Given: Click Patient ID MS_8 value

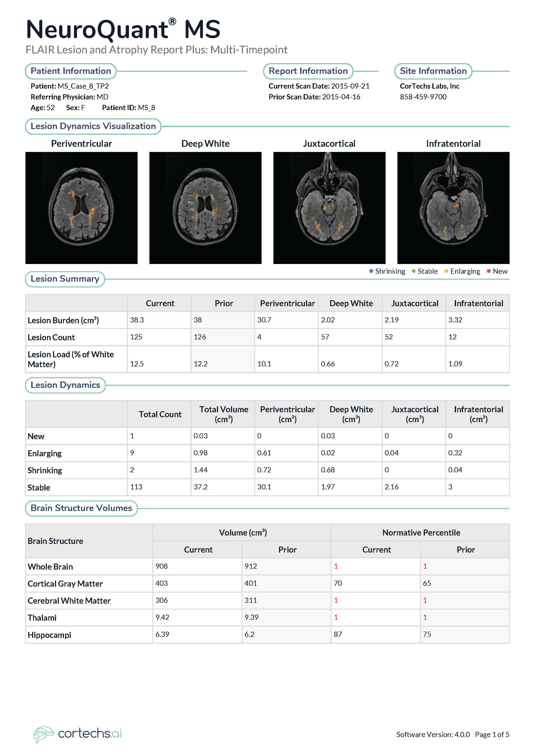Looking at the screenshot, I should pos(147,108).
